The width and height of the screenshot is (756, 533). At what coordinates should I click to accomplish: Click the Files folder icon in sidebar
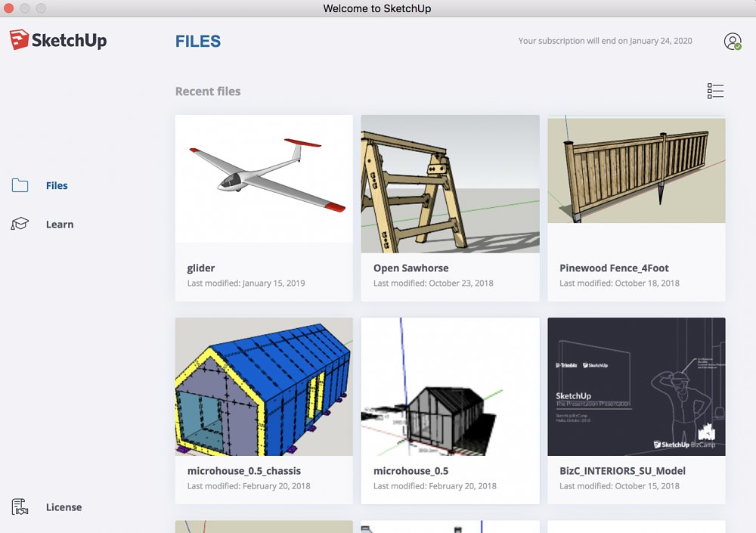(x=20, y=186)
